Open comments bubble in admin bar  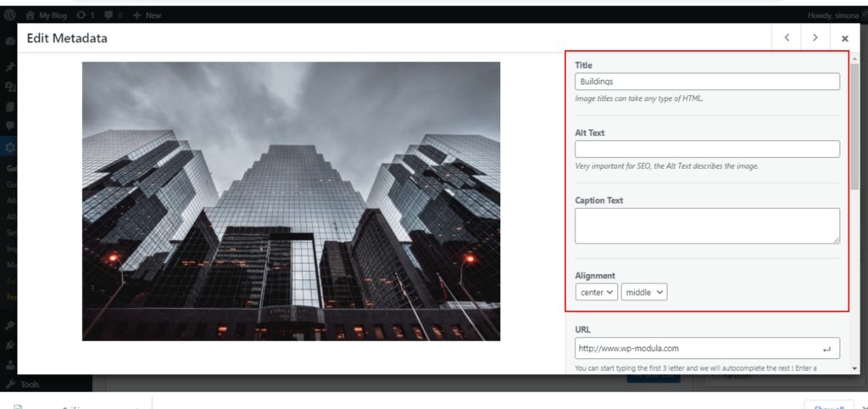pos(113,15)
